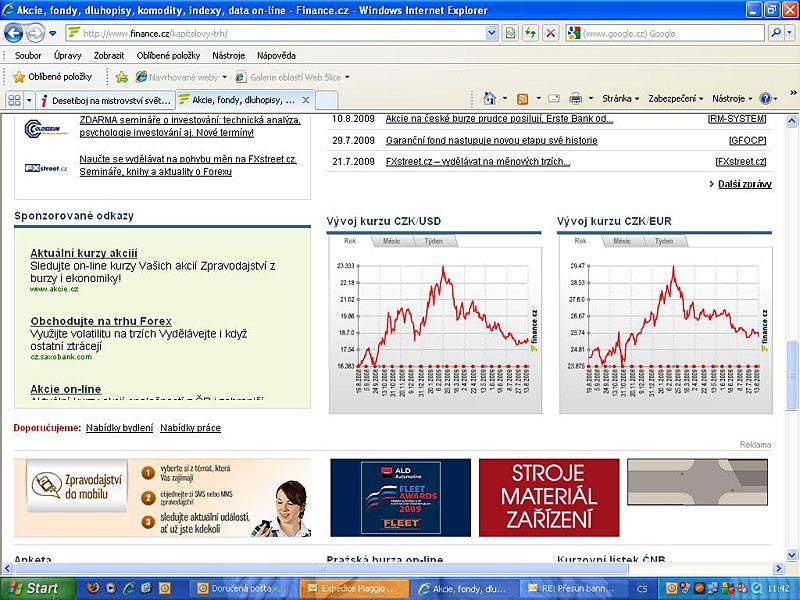Click the Windows Start button

37,588
